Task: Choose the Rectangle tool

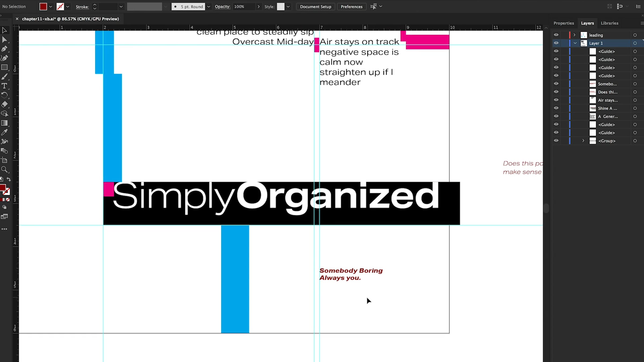Action: pos(4,68)
